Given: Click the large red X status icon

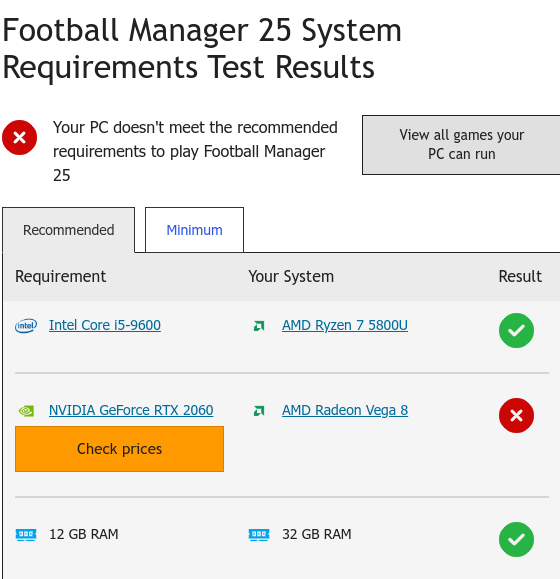Looking at the screenshot, I should point(20,137).
